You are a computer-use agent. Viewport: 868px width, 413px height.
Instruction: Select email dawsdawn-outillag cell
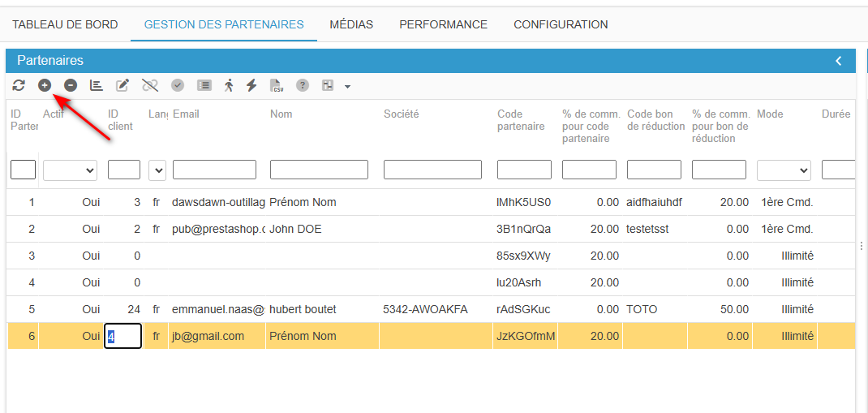[x=217, y=203]
